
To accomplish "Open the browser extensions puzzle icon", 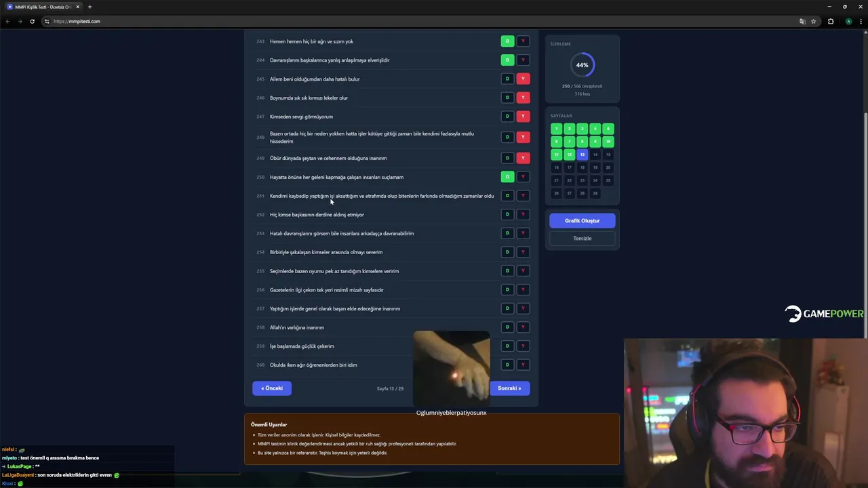I will pos(831,21).
